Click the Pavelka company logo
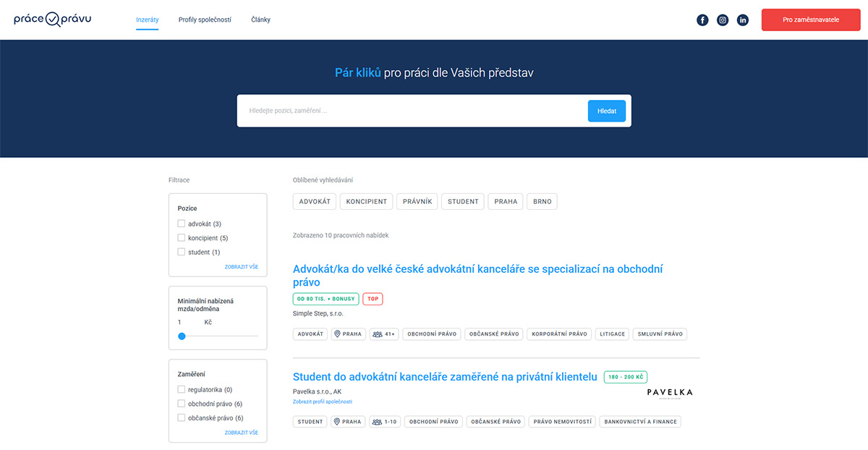This screenshot has width=868, height=450. [x=669, y=393]
